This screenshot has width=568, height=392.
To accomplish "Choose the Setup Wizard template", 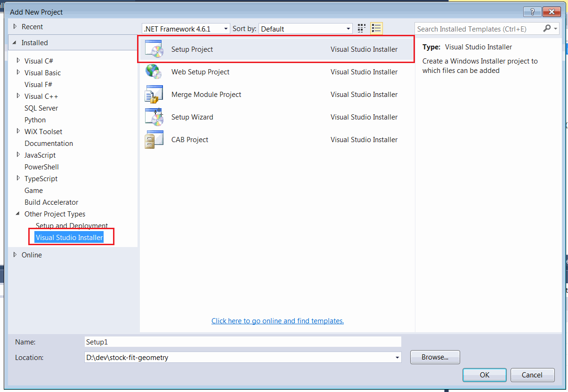I will point(276,117).
